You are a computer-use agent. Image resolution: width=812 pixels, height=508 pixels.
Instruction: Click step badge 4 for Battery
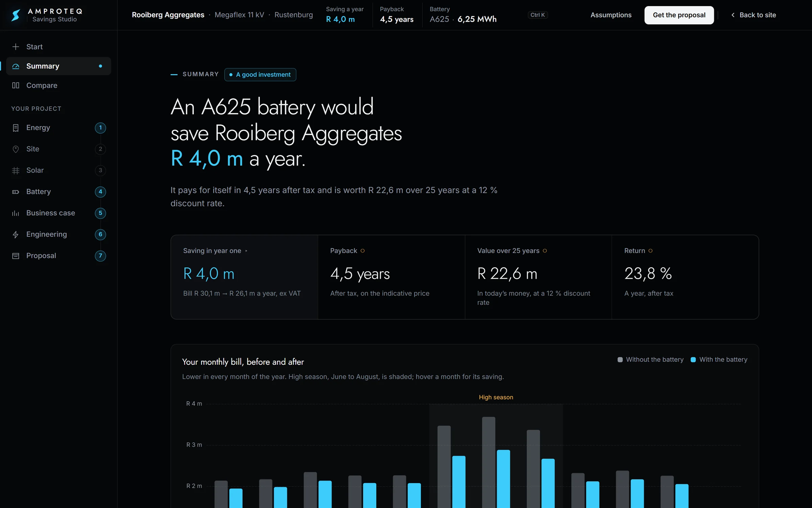pos(100,192)
